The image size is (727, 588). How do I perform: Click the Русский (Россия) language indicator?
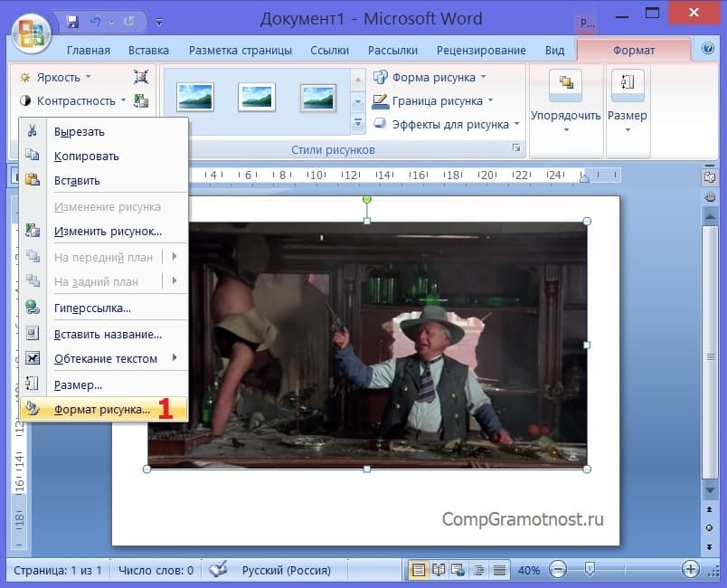click(x=287, y=570)
